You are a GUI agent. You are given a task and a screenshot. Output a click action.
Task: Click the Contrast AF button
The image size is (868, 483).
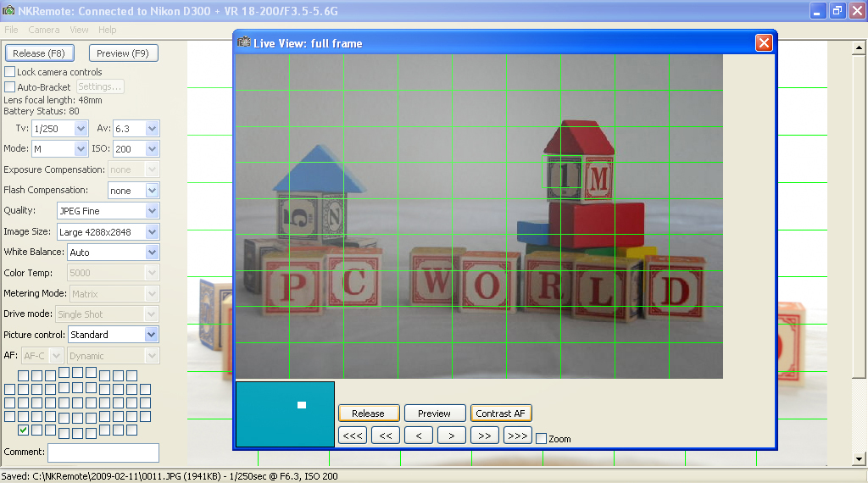pyautogui.click(x=500, y=414)
